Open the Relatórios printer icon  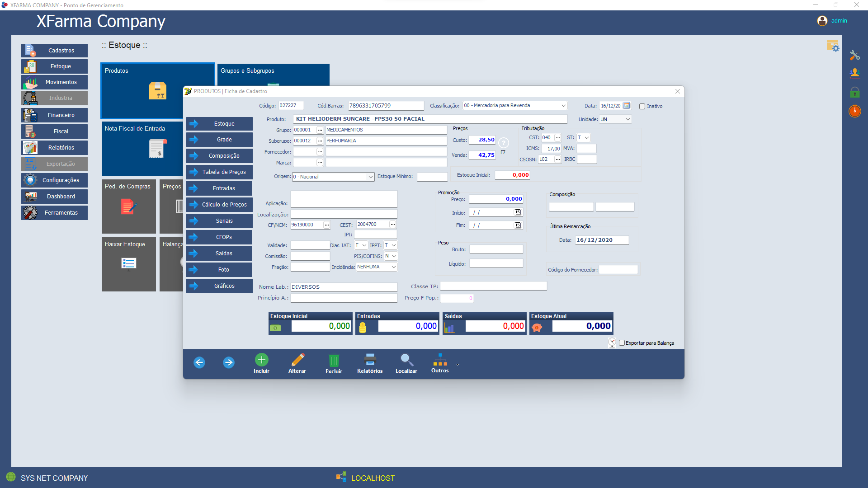tap(370, 360)
